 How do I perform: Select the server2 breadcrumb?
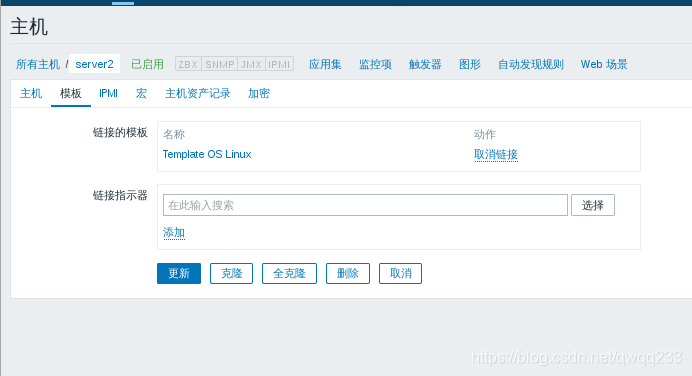tap(94, 64)
